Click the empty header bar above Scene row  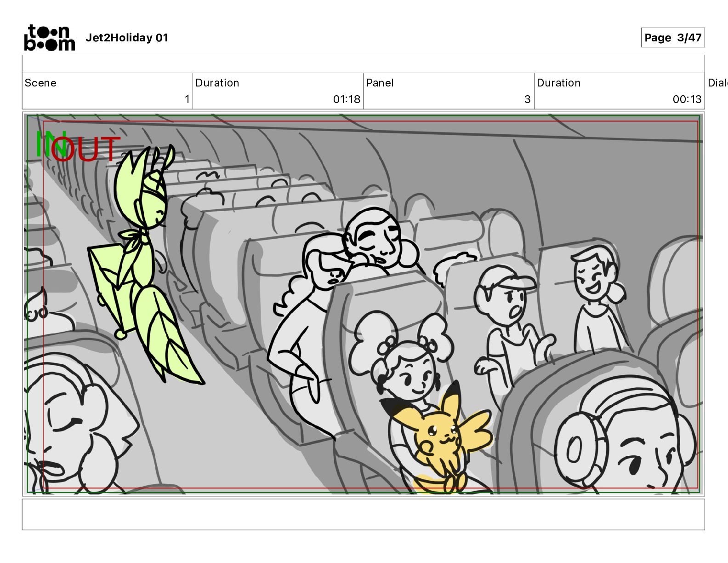[x=363, y=64]
